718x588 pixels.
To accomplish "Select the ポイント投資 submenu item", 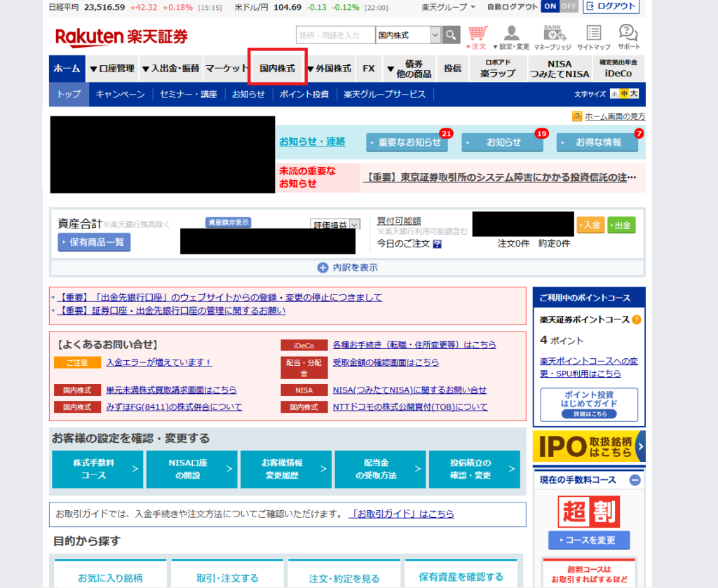I will click(304, 95).
